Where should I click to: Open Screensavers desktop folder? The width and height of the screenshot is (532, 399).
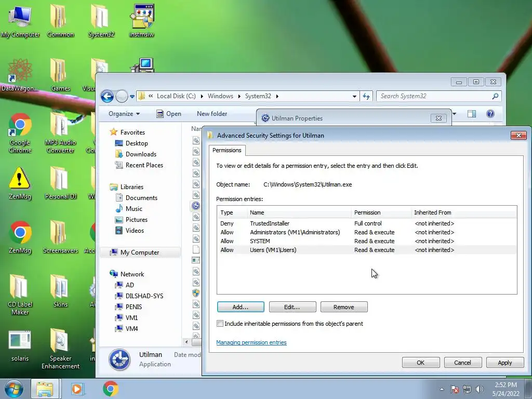60,237
